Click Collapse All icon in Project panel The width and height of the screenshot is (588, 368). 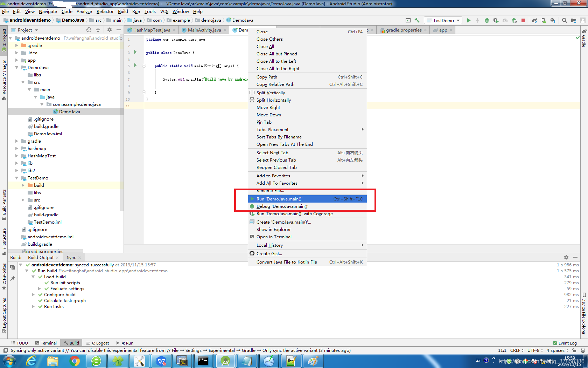(98, 30)
